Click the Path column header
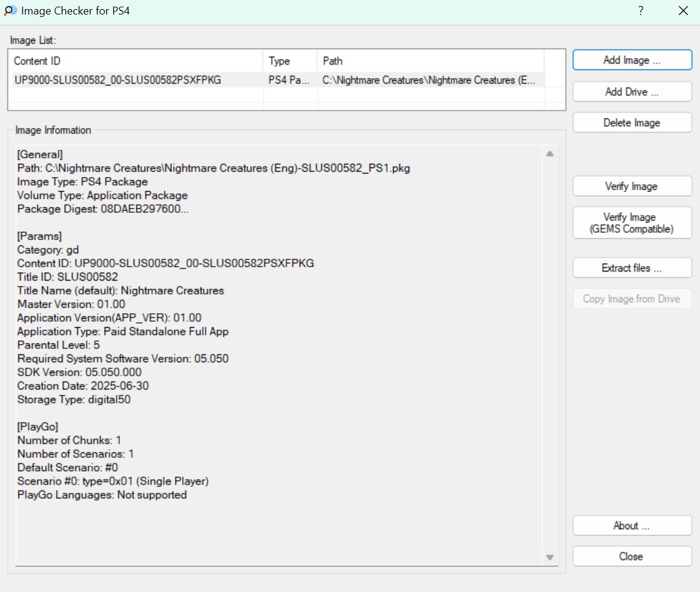This screenshot has width=700, height=592. coord(431,61)
